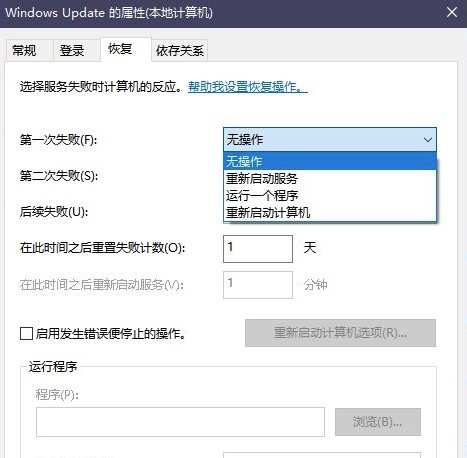Click the 重新启动计算机选项(R) button
The image size is (467, 458).
340,333
